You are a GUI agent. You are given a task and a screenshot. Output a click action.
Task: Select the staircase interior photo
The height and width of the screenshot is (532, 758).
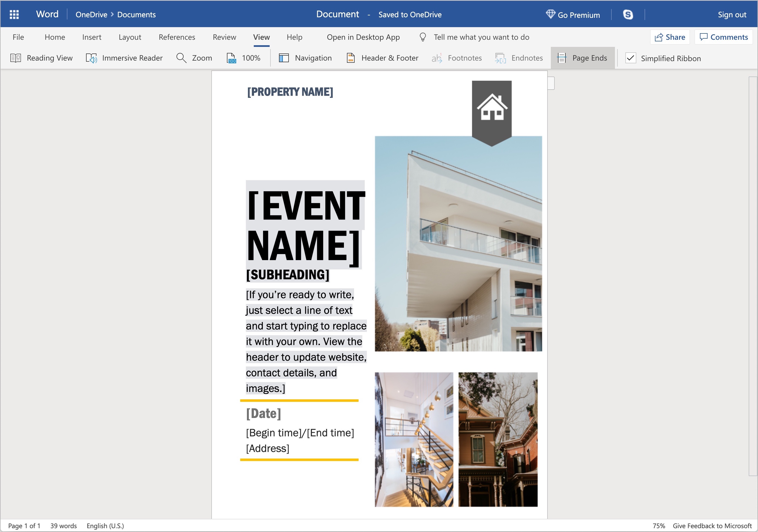click(414, 440)
